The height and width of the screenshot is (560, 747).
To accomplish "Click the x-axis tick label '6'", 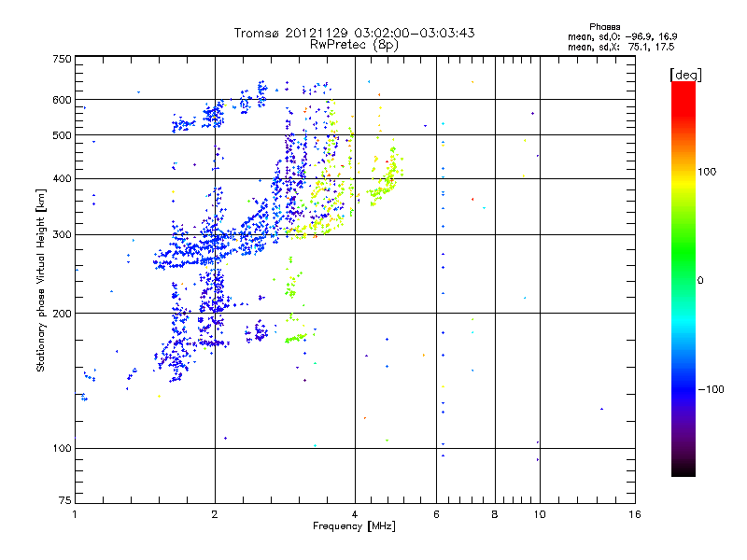I will [x=436, y=514].
